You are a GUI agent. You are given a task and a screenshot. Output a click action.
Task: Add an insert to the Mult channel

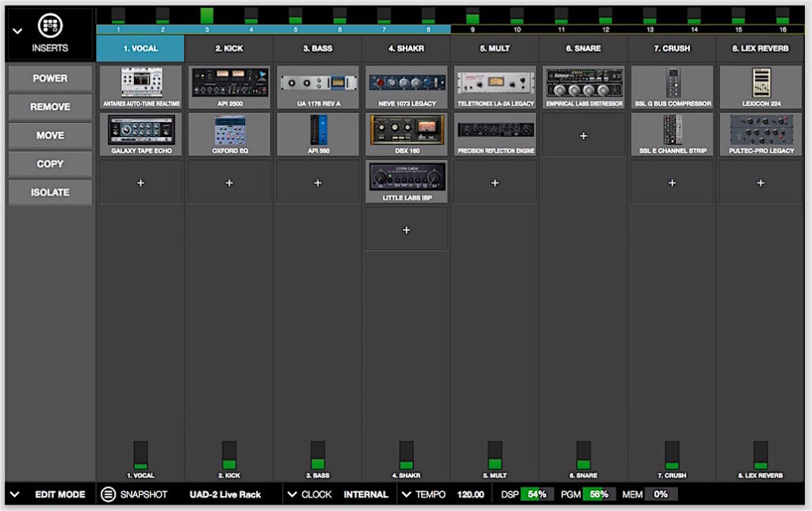495,183
